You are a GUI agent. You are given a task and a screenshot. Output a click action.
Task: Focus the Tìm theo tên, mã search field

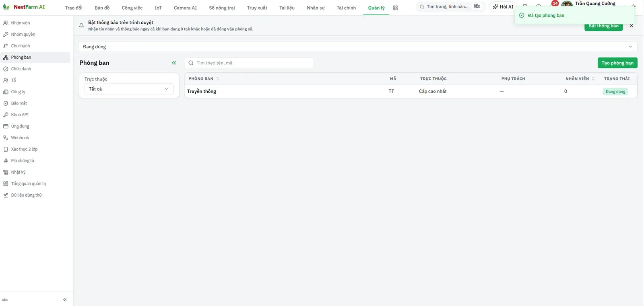249,63
